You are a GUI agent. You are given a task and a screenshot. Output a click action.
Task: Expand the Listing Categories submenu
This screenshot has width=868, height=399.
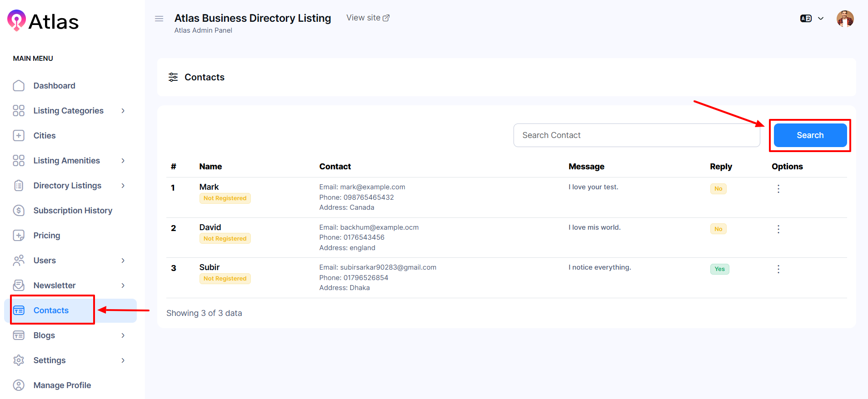pyautogui.click(x=123, y=111)
